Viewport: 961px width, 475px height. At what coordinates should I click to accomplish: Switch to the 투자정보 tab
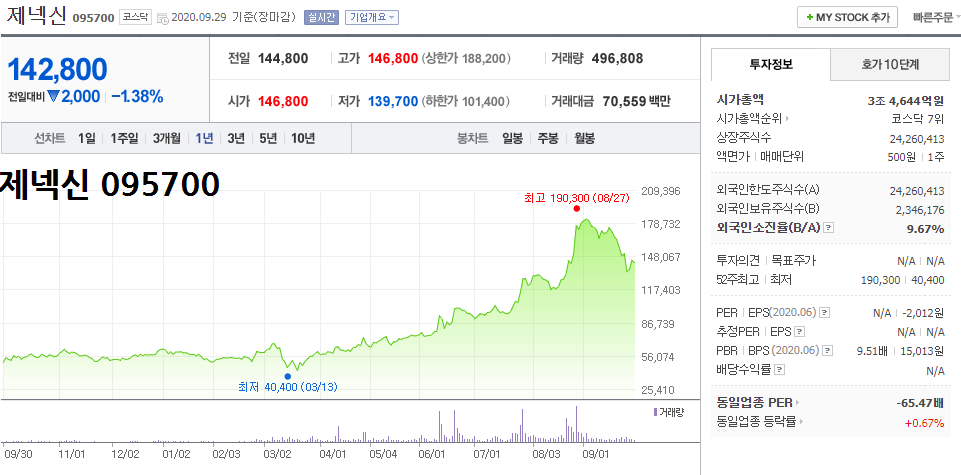(x=771, y=64)
